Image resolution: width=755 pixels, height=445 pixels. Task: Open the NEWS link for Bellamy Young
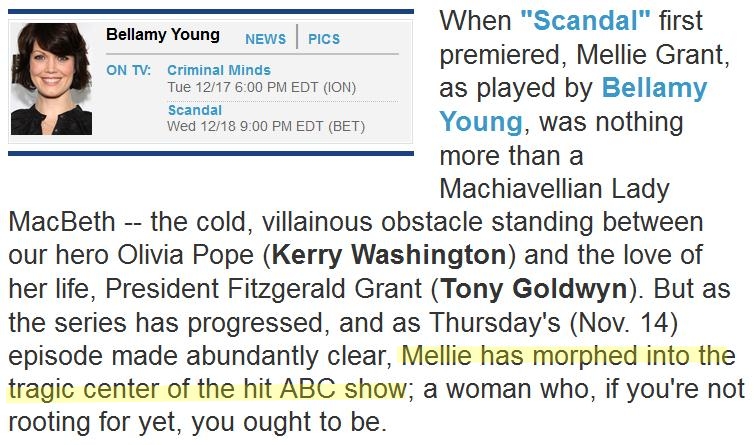click(x=265, y=39)
